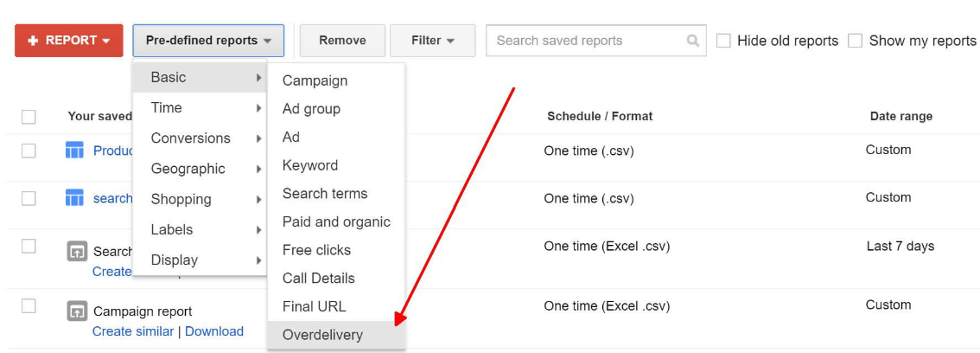Open Download link under Campaign report
The image size is (980, 353).
coord(214,331)
